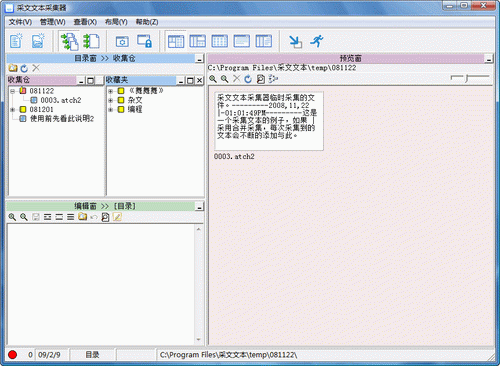Select the fifth layout icon in toolbar
500x366 pixels.
(x=264, y=41)
